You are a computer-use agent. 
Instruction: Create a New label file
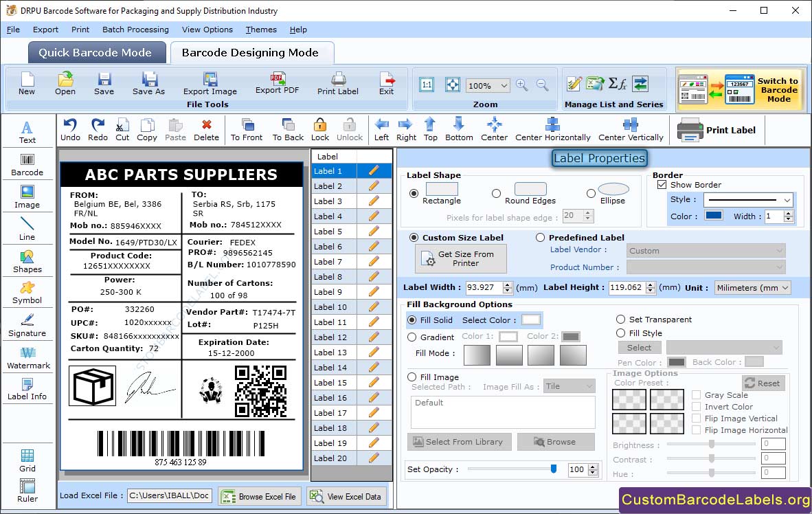[x=27, y=83]
